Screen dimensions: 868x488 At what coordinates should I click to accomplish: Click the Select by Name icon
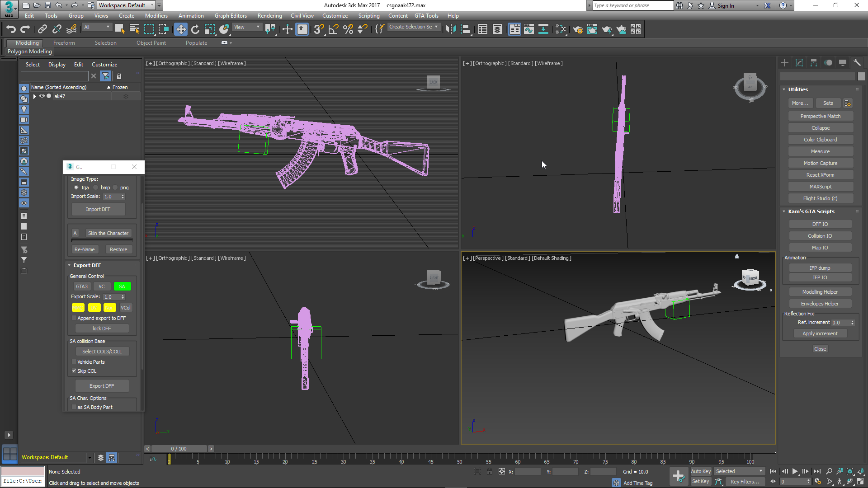134,29
